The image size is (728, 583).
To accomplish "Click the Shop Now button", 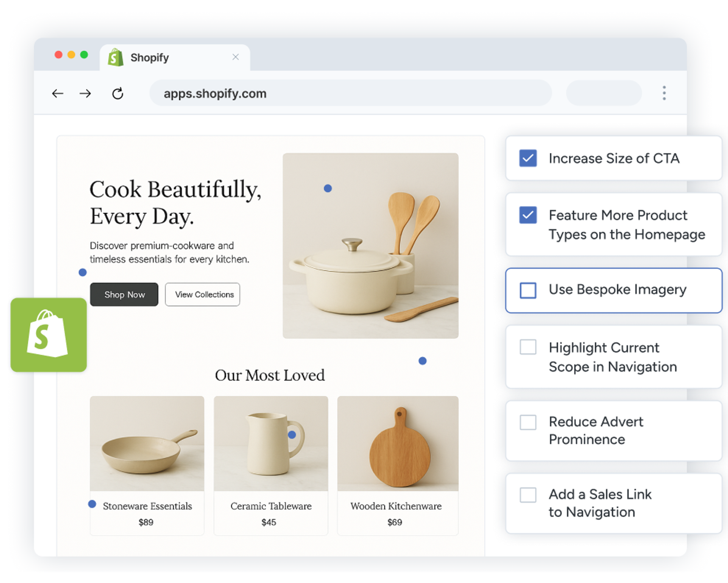I will click(x=124, y=295).
